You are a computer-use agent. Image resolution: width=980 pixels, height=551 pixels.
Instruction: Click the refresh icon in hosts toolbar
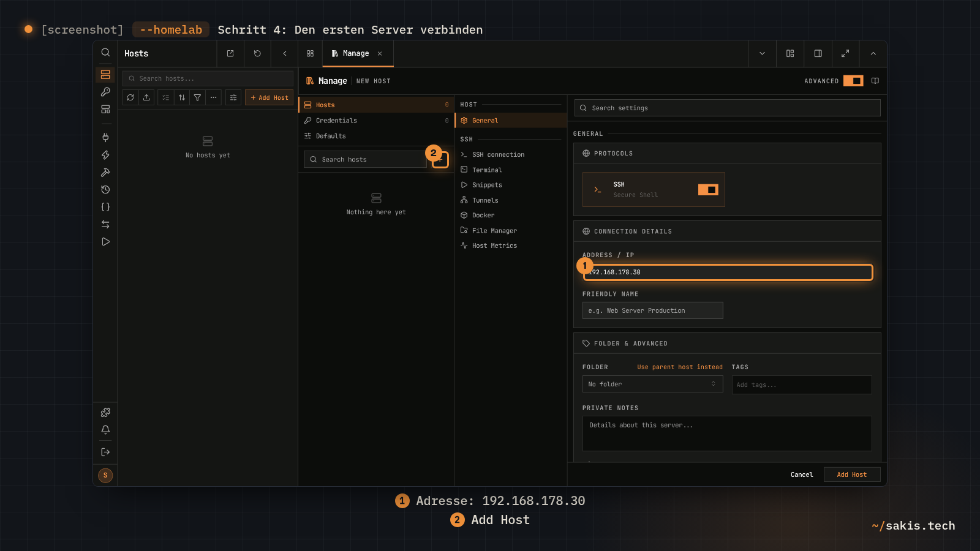pyautogui.click(x=130, y=97)
